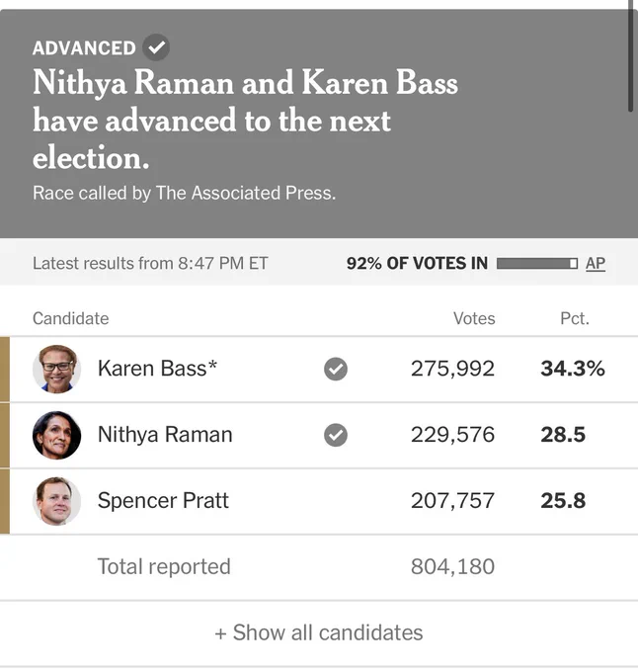Select the Nithya Raman candidate name
Viewport: 638px width, 672px height.
coord(165,435)
